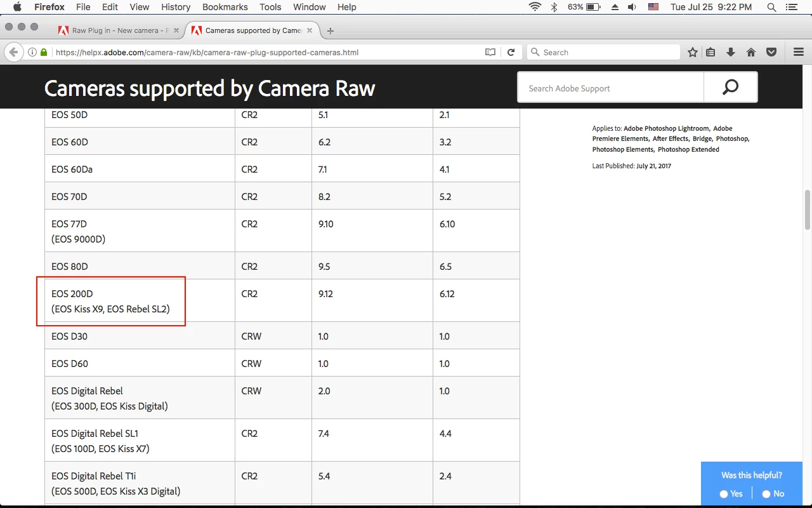
Task: Click the 7.4 version cell
Action: tap(372, 440)
